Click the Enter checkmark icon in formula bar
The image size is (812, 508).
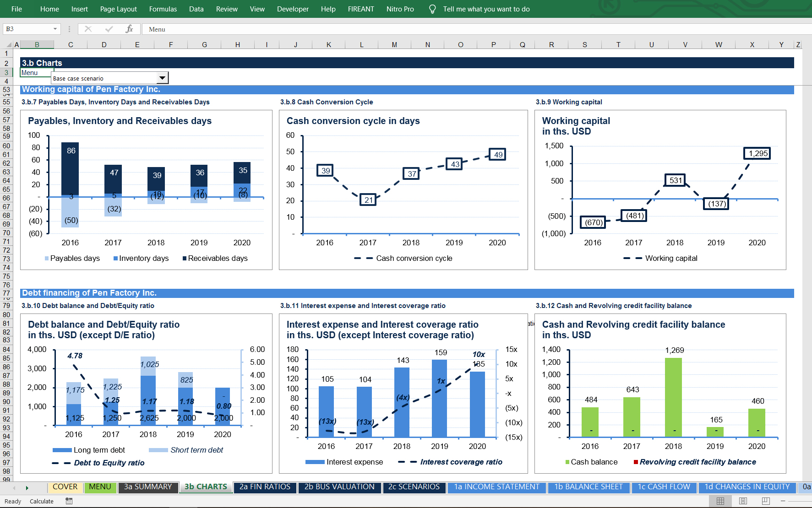[x=109, y=29]
